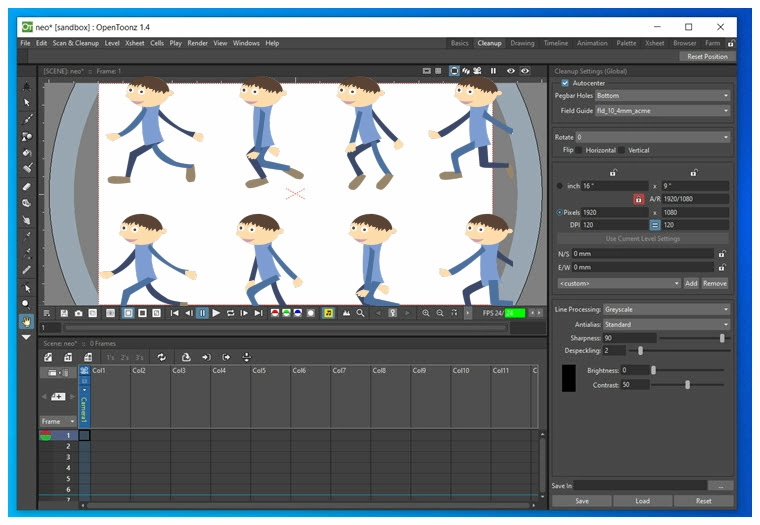Click the snapshot camera icon below viewer

pyautogui.click(x=79, y=314)
